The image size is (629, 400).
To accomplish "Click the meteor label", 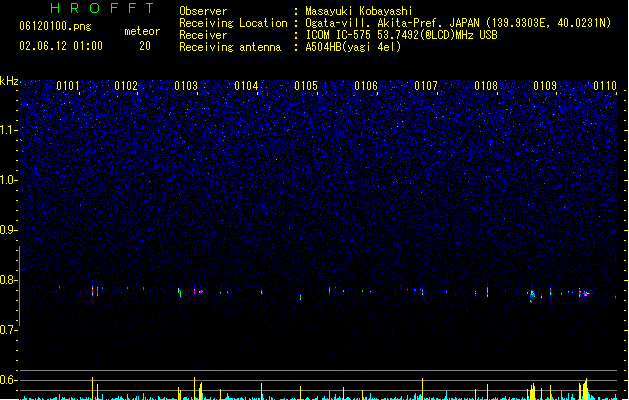I will coord(142,31).
